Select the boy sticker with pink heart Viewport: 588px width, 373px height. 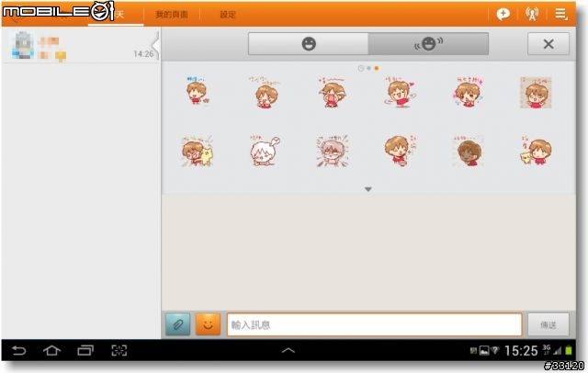(400, 92)
